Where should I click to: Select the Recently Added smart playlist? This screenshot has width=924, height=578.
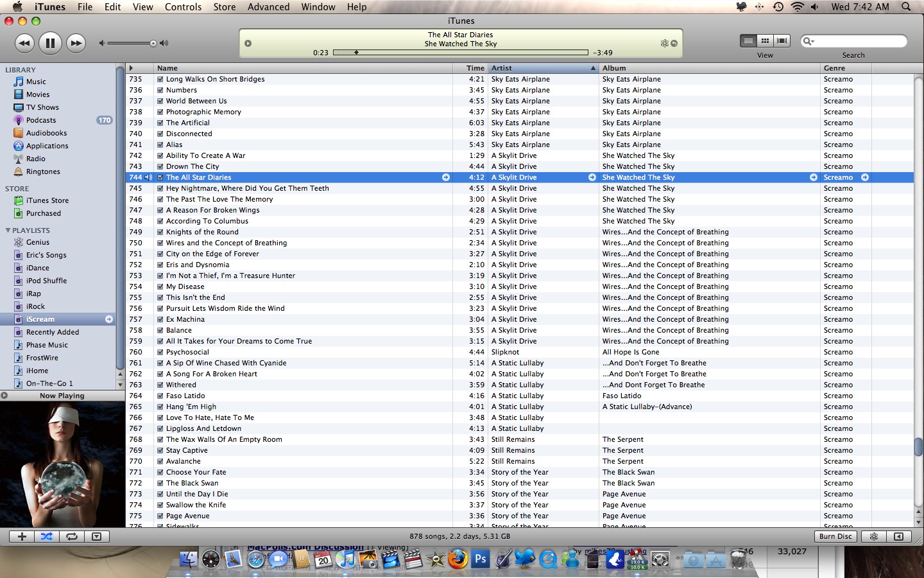[x=53, y=332]
